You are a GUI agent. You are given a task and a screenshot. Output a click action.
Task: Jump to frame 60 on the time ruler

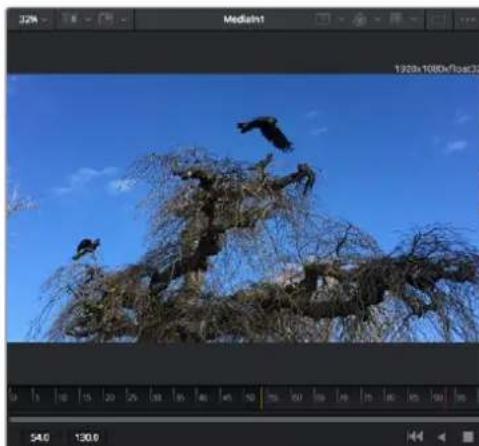[296, 397]
